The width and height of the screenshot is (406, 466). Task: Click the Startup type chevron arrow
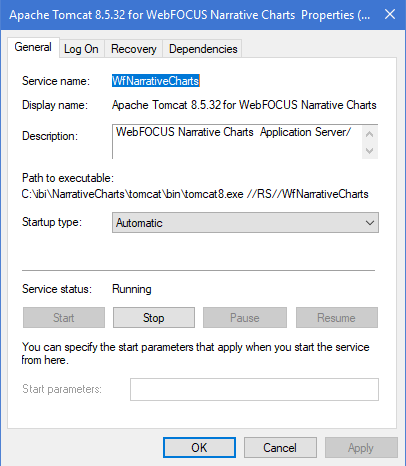(x=370, y=223)
